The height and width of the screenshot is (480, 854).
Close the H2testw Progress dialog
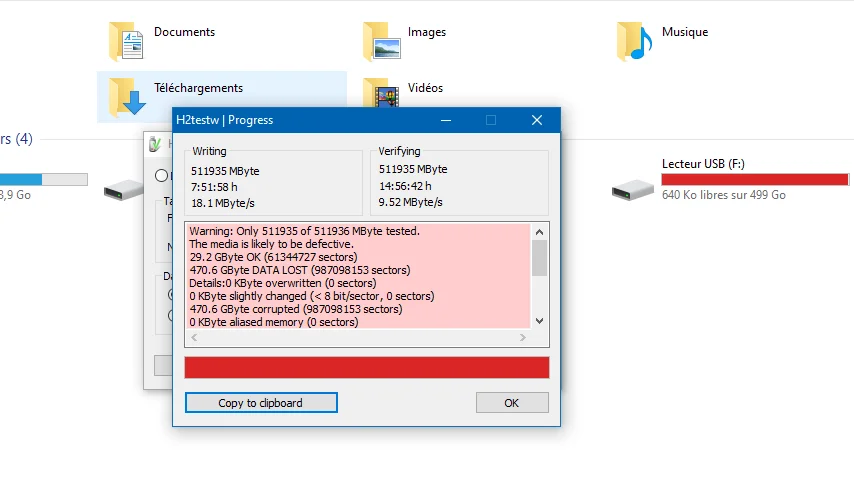point(536,120)
